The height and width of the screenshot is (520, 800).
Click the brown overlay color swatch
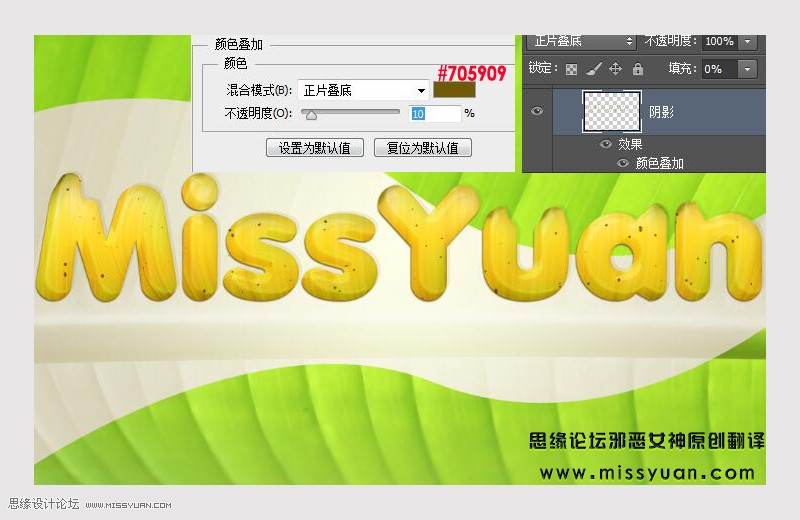tap(454, 90)
